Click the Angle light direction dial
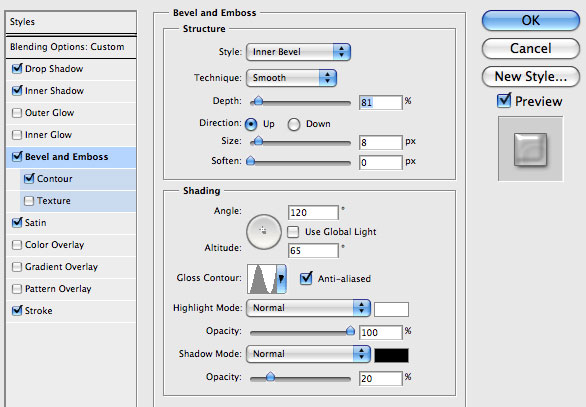The width and height of the screenshot is (586, 407). [263, 232]
